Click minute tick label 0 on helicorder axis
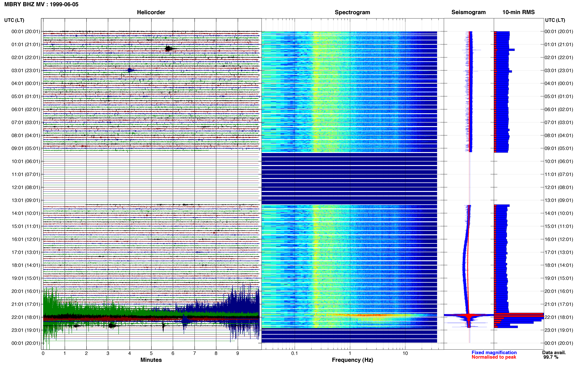588x368 pixels. pos(43,353)
